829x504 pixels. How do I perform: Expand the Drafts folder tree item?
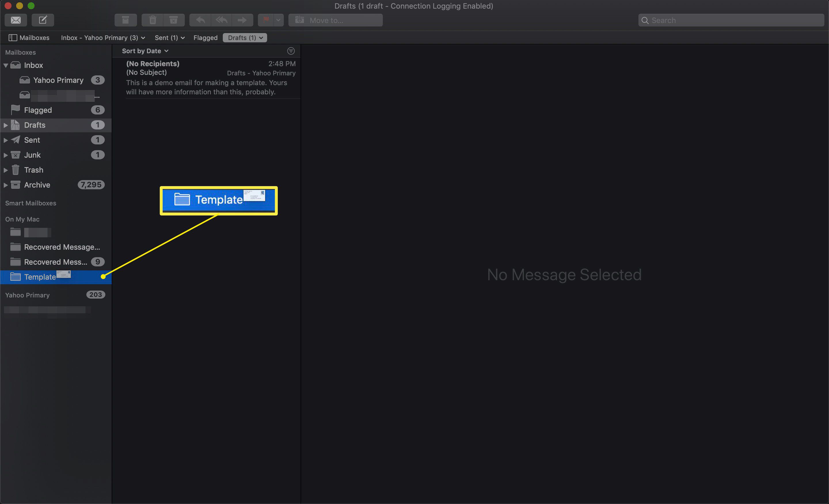click(x=5, y=125)
